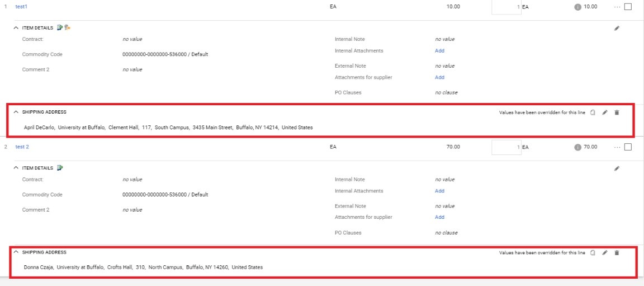Screen dimensions: 644x286
Task: Collapse Item Details section under test1
Action: click(16, 27)
